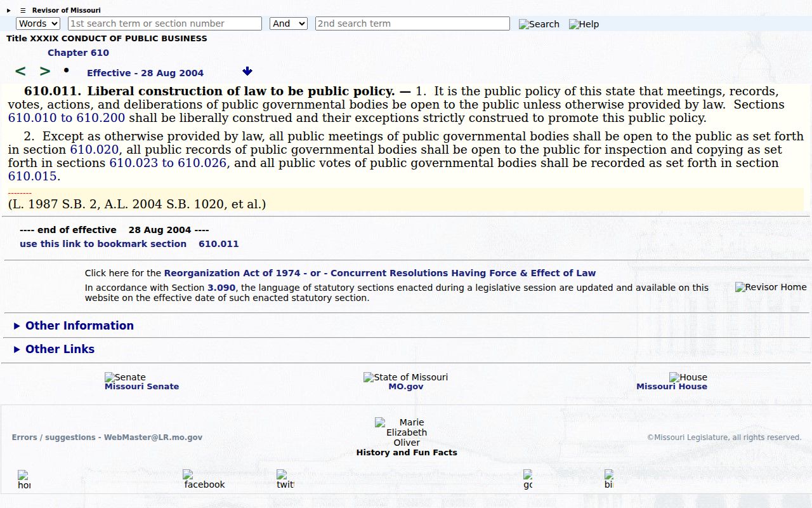
Task: Open the facebook footer icon
Action: (x=204, y=479)
